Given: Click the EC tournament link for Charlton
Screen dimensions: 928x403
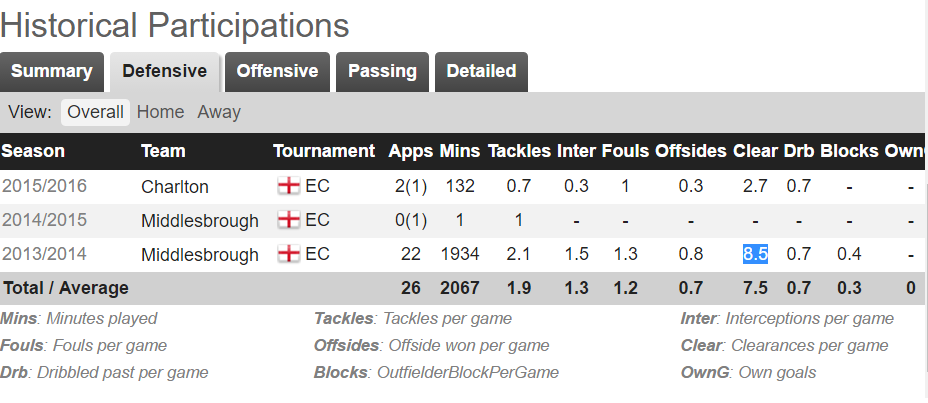Looking at the screenshot, I should pyautogui.click(x=317, y=186).
